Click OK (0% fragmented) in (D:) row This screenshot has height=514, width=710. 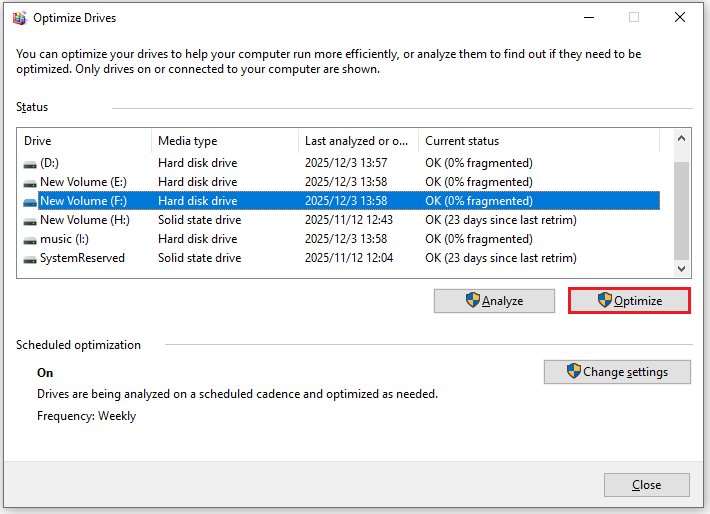[479, 163]
